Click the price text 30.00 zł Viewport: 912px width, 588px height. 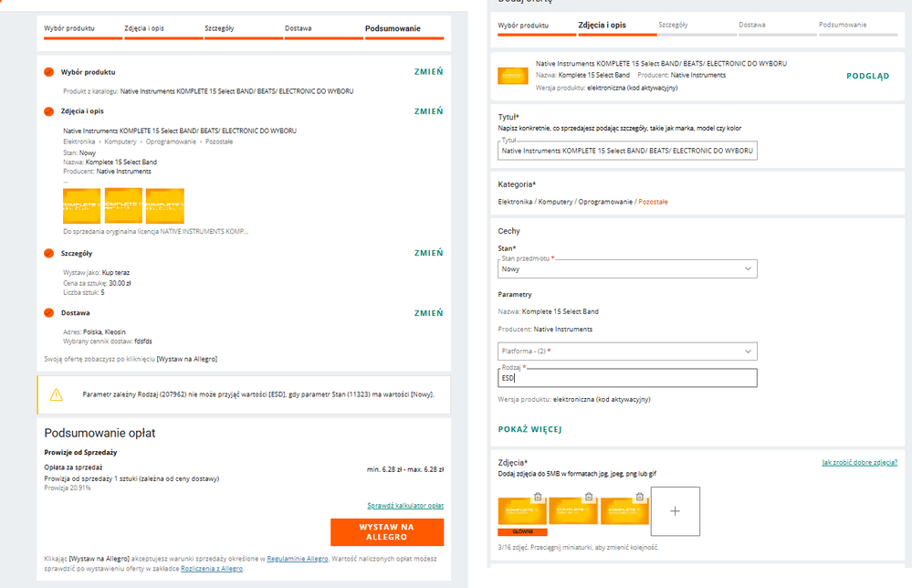[x=120, y=283]
